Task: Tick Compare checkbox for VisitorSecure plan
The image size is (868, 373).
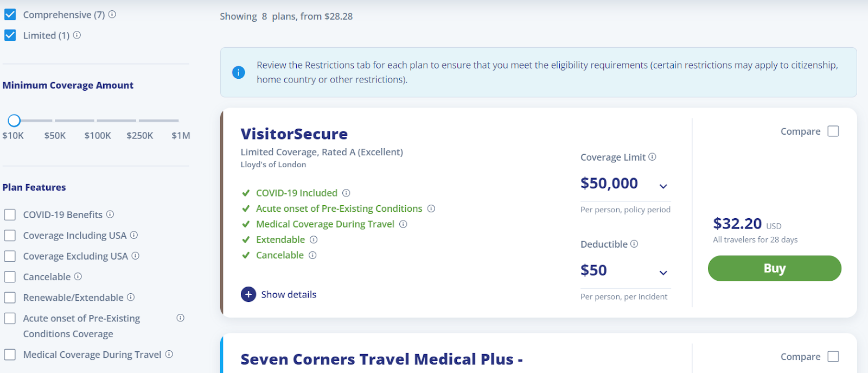Action: coord(833,131)
